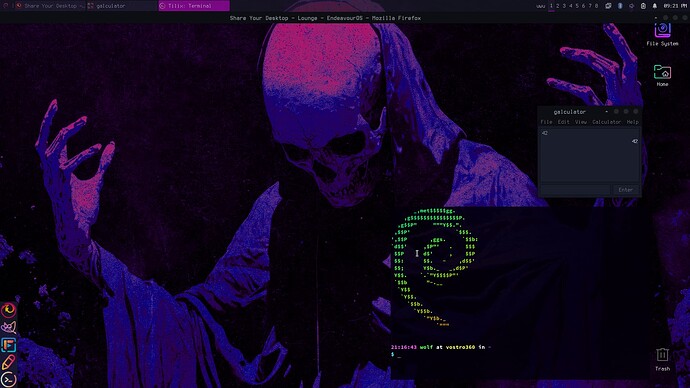Open the fox-head app icon in the dock

coord(8,328)
